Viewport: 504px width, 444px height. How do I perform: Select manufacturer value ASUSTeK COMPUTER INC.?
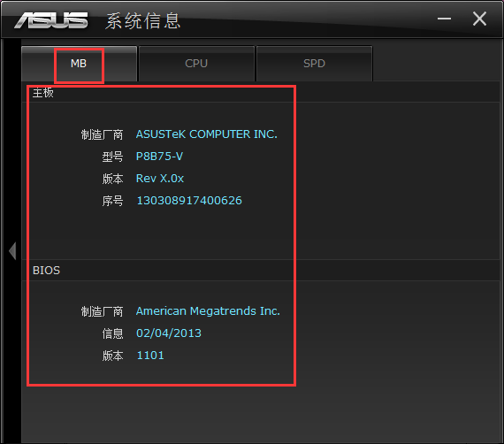pyautogui.click(x=207, y=134)
